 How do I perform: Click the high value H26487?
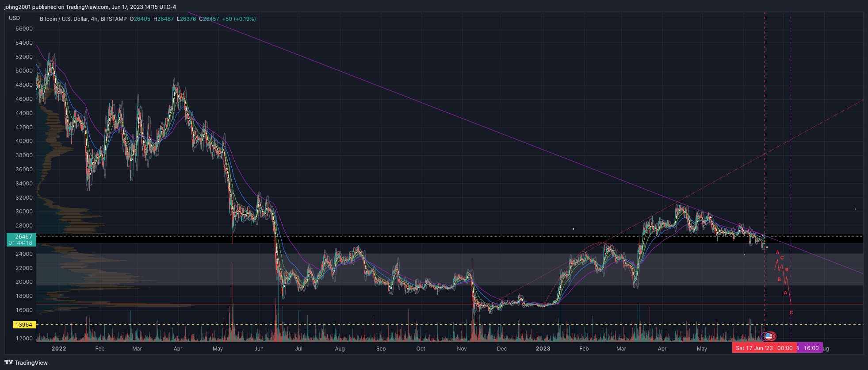pos(164,19)
